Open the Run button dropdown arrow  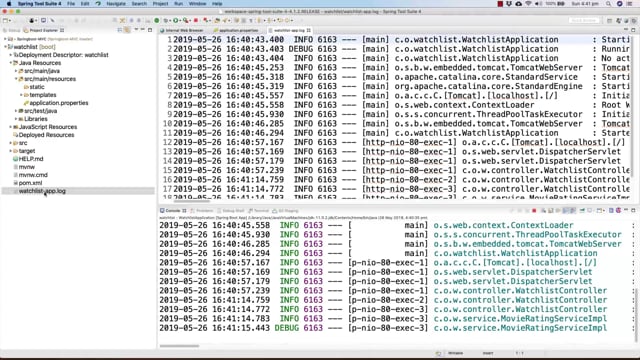coord(180,20)
